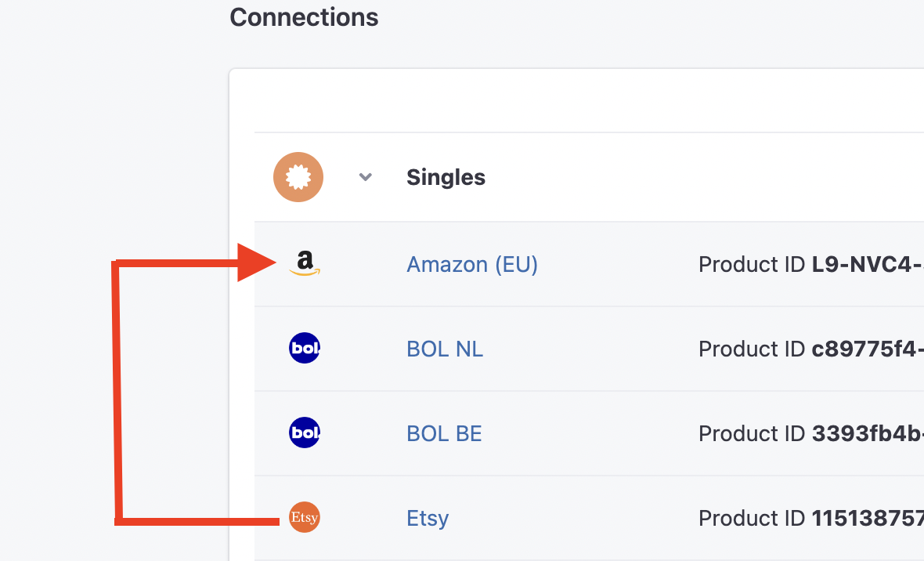
Task: Select the Product ID value L9-NVC4
Action: pyautogui.click(x=868, y=264)
